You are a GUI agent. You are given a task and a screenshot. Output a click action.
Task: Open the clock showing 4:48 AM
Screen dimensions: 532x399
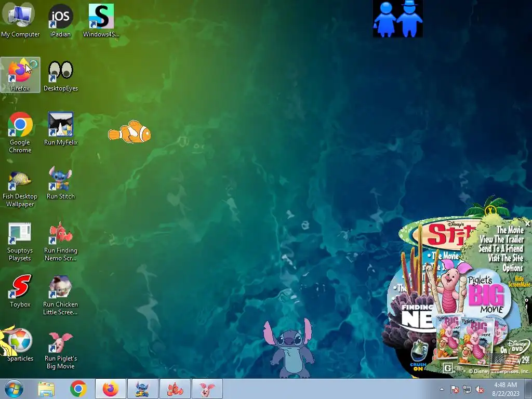pyautogui.click(x=506, y=389)
